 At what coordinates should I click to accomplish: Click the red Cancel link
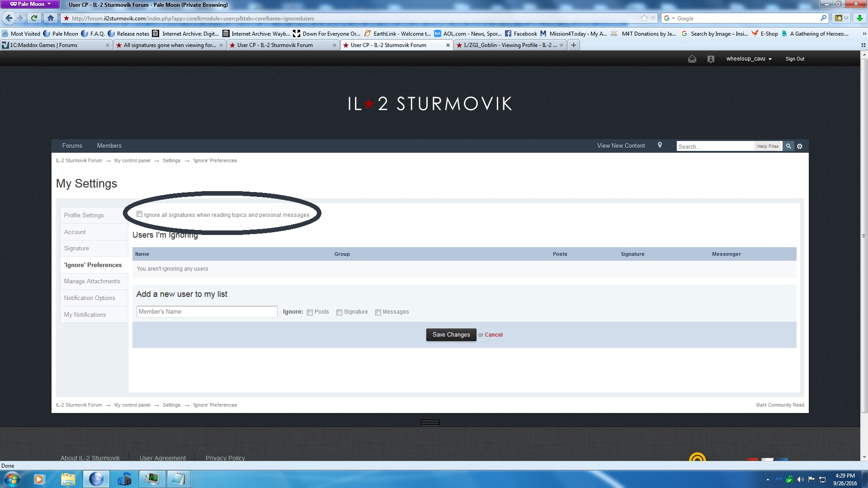pos(493,335)
